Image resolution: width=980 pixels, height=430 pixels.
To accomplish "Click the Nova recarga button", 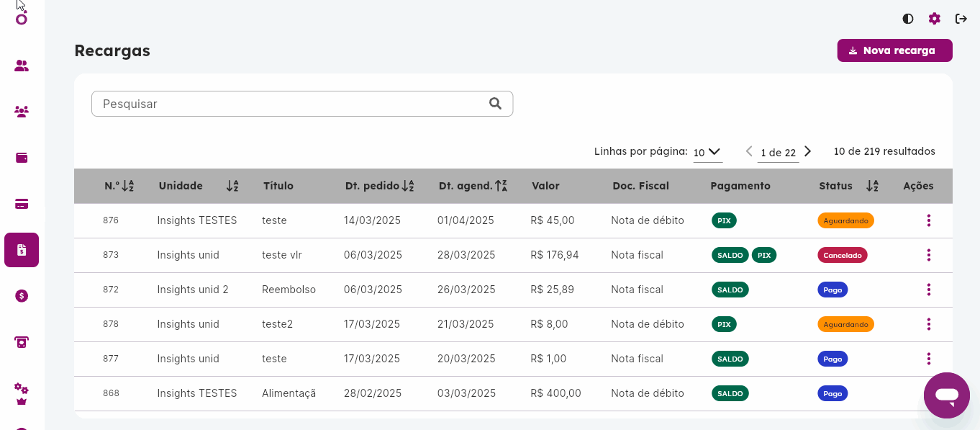I will click(894, 50).
